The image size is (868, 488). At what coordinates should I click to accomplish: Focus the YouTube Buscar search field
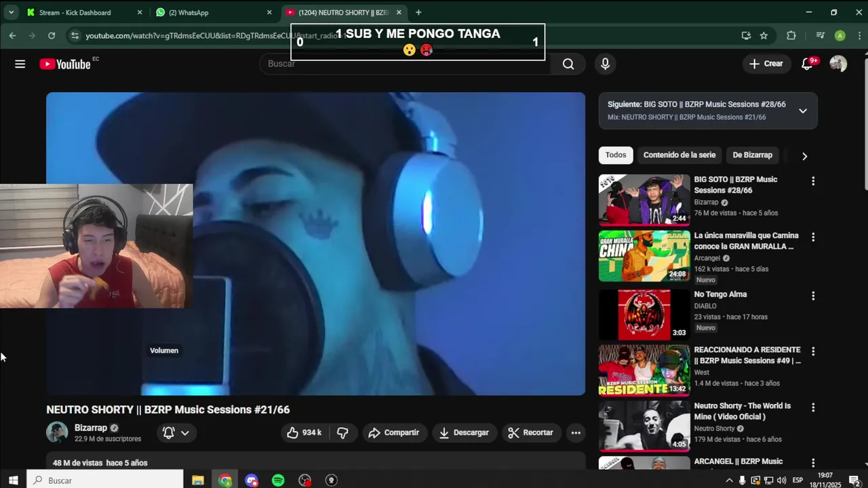(x=405, y=64)
